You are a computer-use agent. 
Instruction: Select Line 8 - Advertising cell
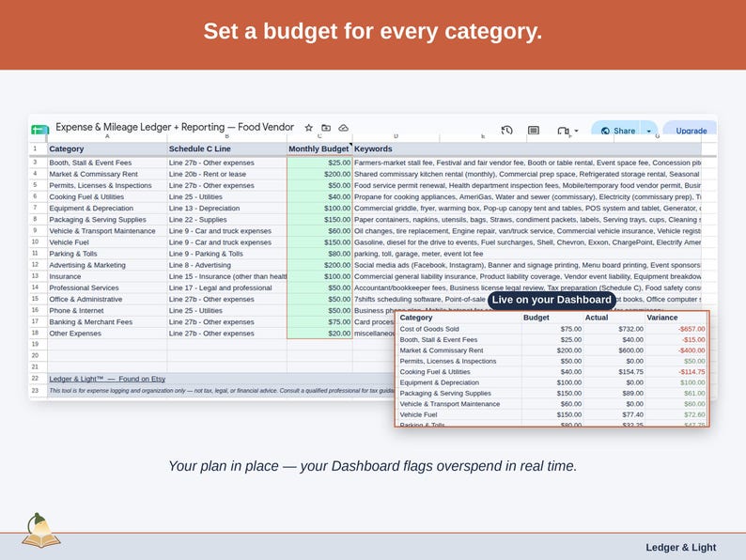[227, 265]
